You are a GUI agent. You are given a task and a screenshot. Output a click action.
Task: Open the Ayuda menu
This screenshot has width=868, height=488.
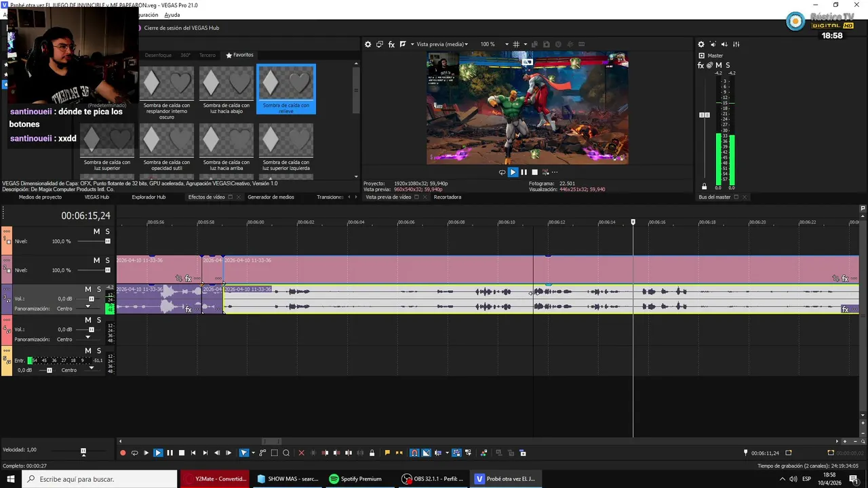coord(172,15)
